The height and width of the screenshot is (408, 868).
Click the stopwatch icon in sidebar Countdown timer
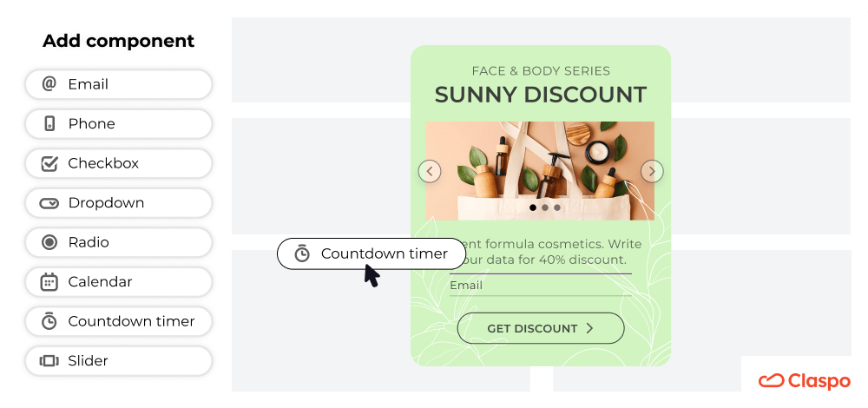(49, 321)
